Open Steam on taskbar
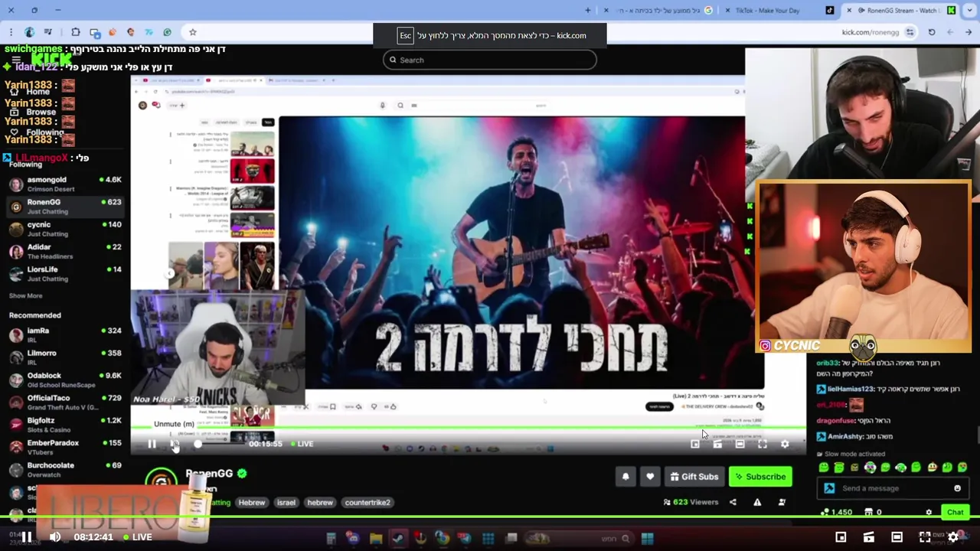Viewport: 980px width, 551px height. click(x=398, y=538)
